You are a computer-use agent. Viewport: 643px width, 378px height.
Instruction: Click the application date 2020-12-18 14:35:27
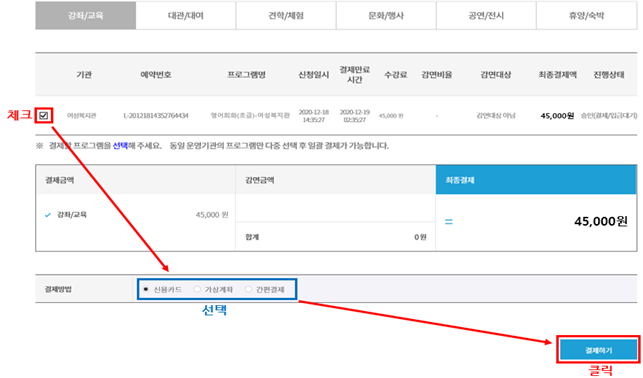click(x=314, y=116)
